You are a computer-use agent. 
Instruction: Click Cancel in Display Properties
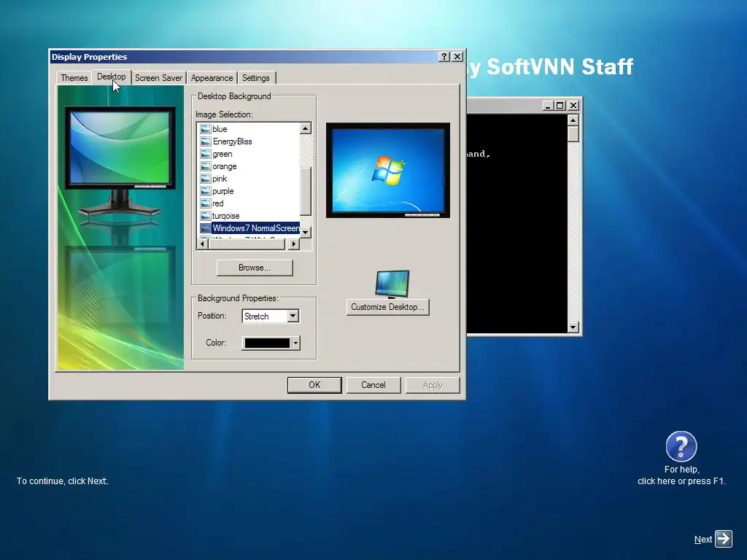coord(373,385)
